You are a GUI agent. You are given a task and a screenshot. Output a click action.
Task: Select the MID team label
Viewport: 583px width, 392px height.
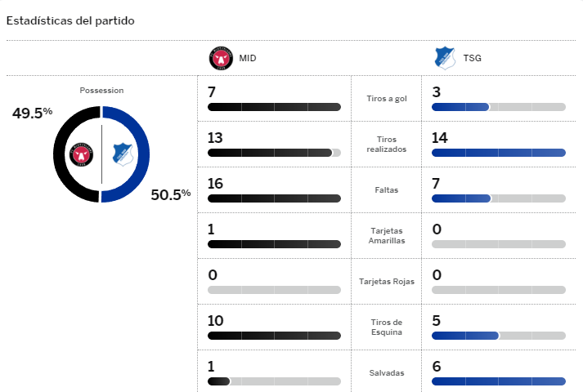point(249,59)
